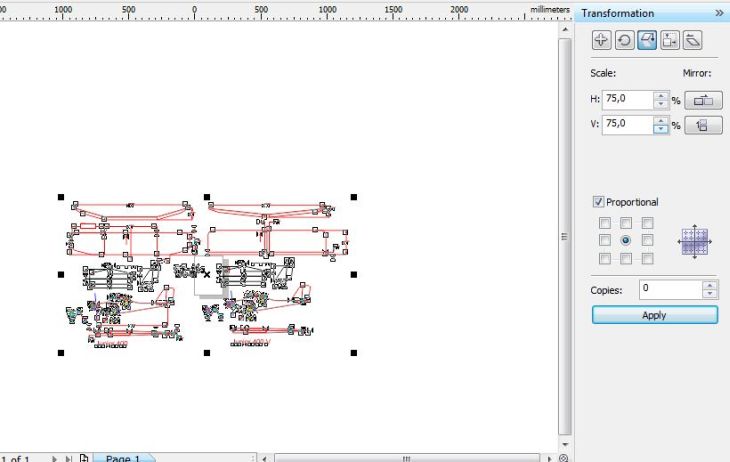This screenshot has width=730, height=462.
Task: Click the 'millimeters' ruler unit label
Action: [x=550, y=9]
